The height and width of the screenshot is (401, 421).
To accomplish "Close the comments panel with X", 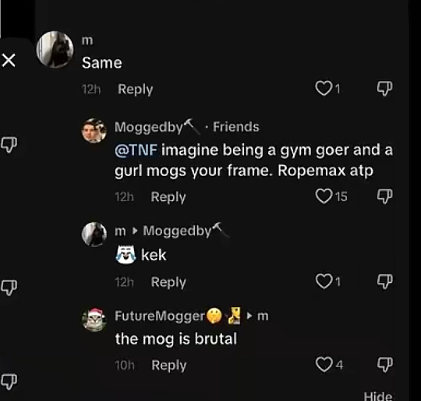I will click(9, 61).
